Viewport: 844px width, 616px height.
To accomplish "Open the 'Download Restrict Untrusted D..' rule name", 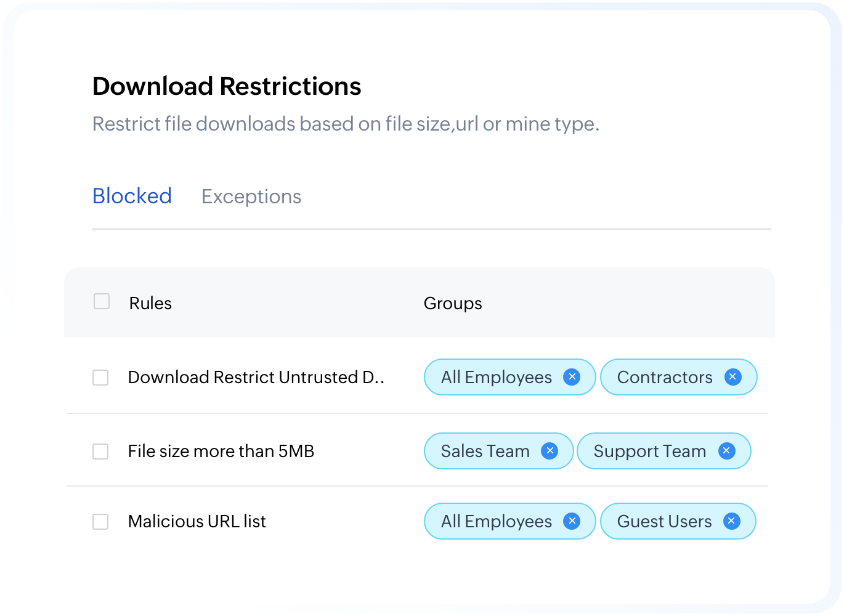I will click(x=256, y=377).
